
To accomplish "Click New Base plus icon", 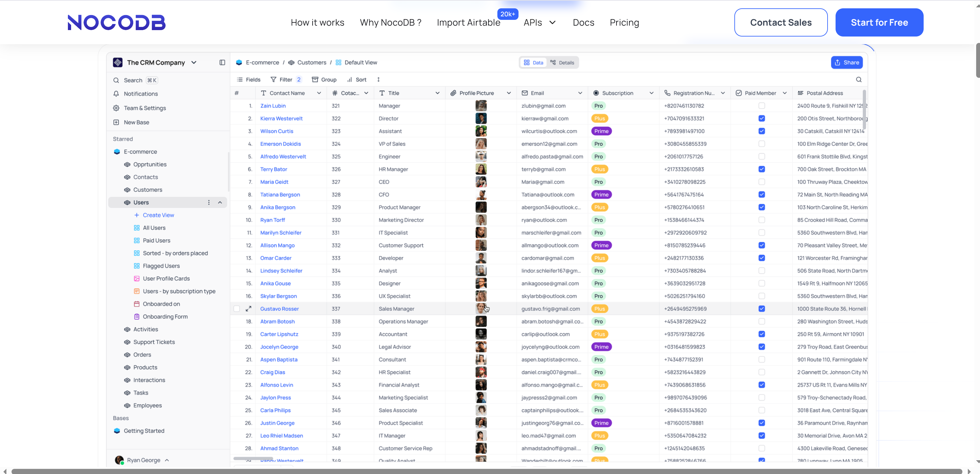I will [x=116, y=122].
